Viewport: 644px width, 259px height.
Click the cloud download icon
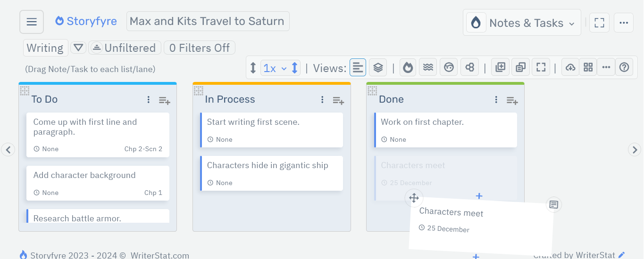(x=570, y=67)
